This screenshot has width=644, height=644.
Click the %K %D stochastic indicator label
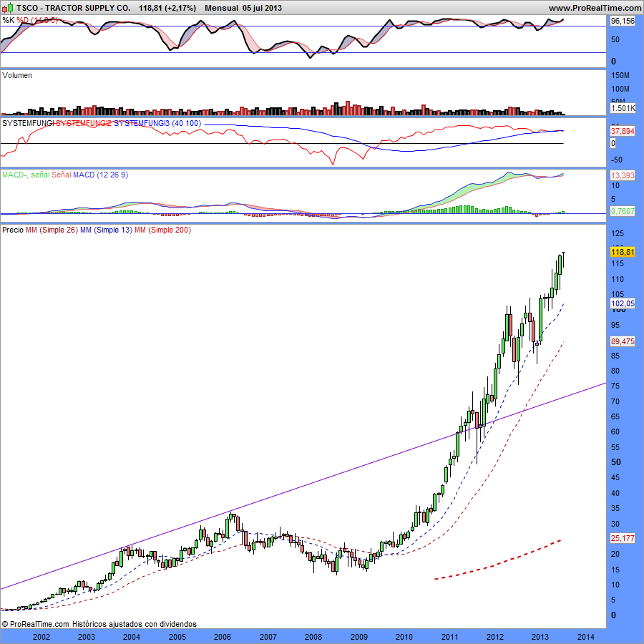click(x=29, y=20)
